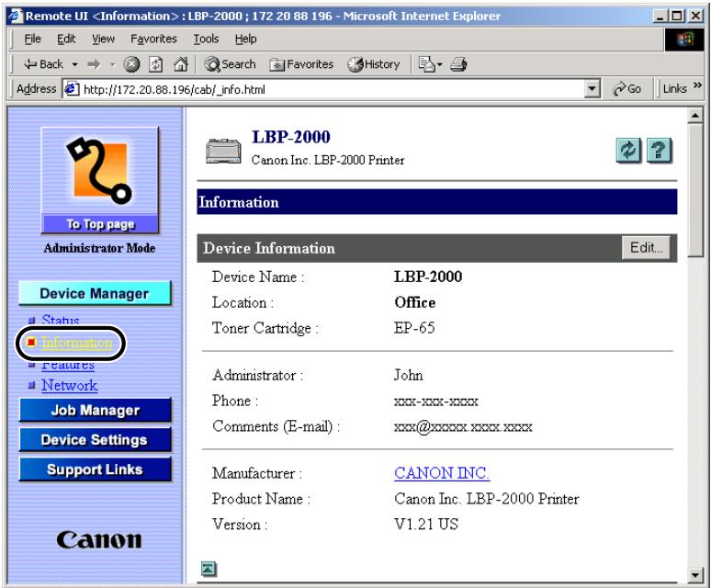Click the Print toolbar icon
The width and height of the screenshot is (711, 588).
click(x=458, y=64)
